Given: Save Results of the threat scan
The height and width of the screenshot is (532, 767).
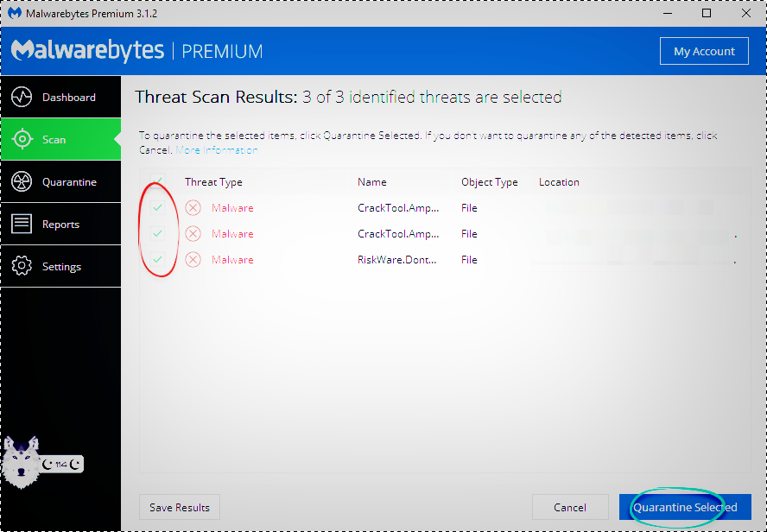Looking at the screenshot, I should 180,507.
